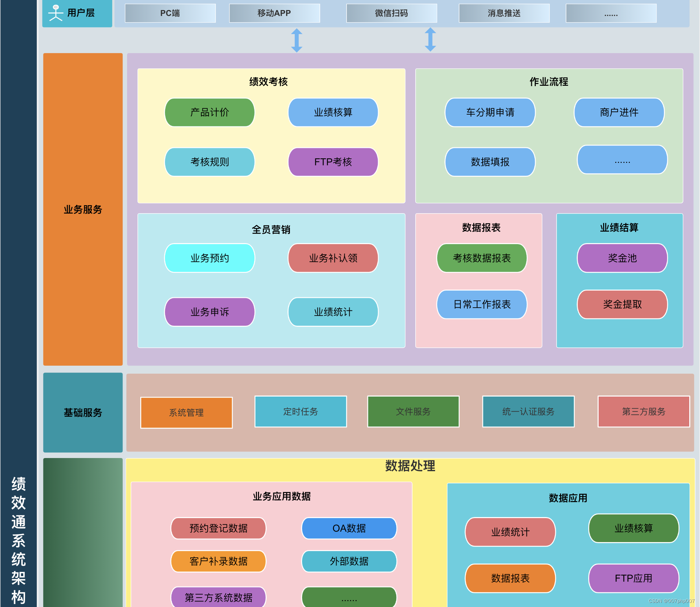The height and width of the screenshot is (607, 700).
Task: Select the PC端 box in user layer
Action: [170, 13]
